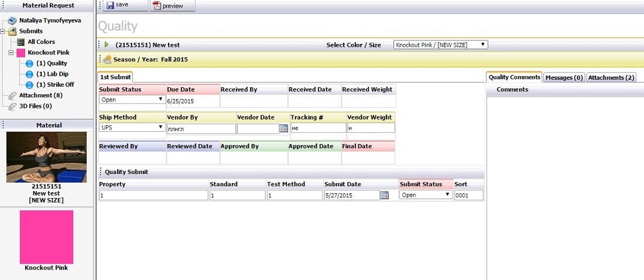Click the Vendor Weight input field
Viewport: 644px width, 280px height.
point(371,128)
